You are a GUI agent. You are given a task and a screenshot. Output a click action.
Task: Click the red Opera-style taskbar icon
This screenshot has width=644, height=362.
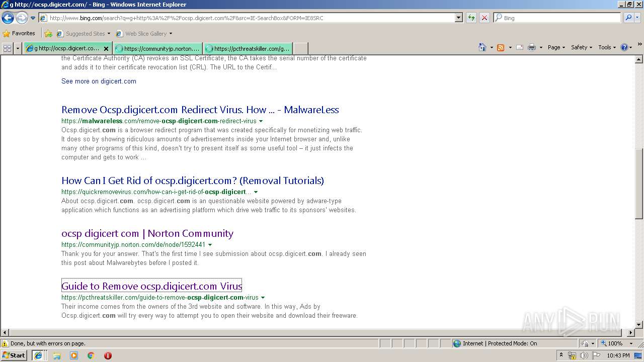[x=108, y=355]
